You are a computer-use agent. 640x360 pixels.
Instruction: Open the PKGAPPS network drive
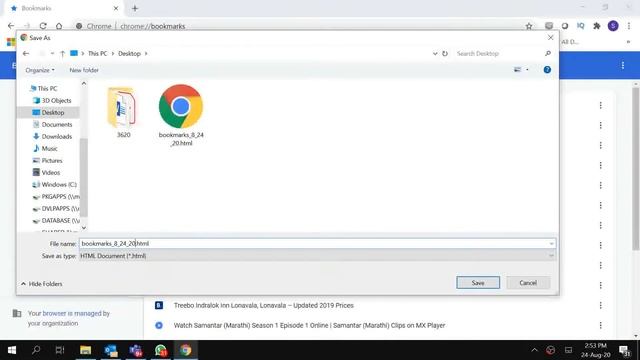coord(56,197)
